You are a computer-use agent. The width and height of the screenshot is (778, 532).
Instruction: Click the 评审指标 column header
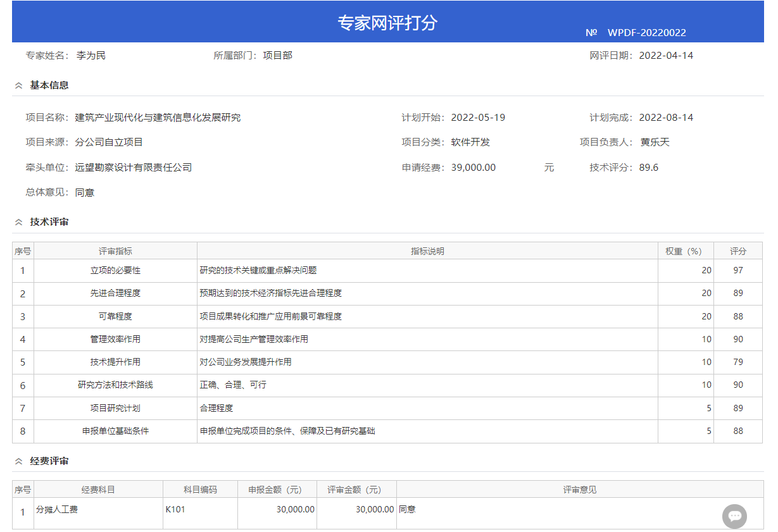[x=115, y=251]
